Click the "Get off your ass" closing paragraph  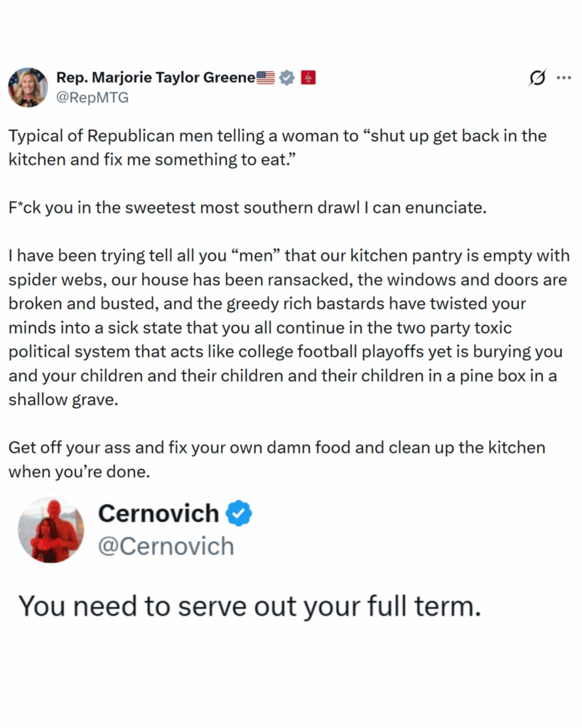(x=276, y=459)
